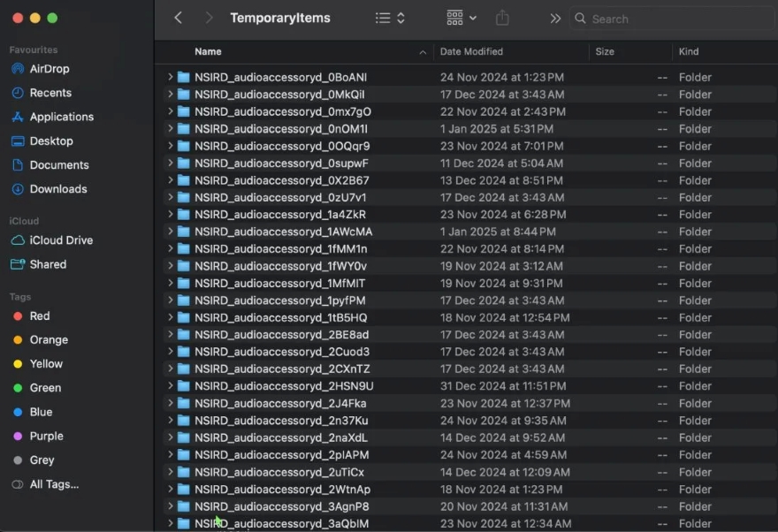This screenshot has width=778, height=532.
Task: Click the Search field
Action: coord(672,19)
